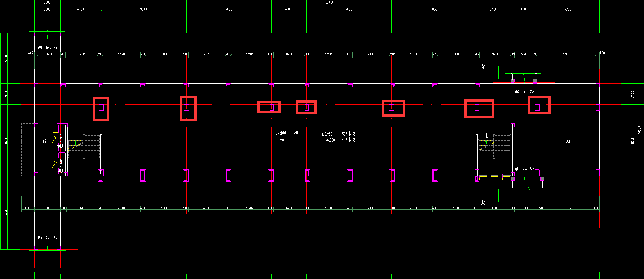
Task: Click the 700 dimension value
Action: click(63, 208)
